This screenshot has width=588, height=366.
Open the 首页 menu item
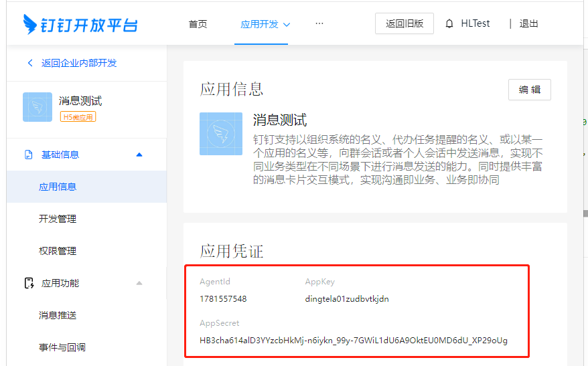pyautogui.click(x=198, y=24)
